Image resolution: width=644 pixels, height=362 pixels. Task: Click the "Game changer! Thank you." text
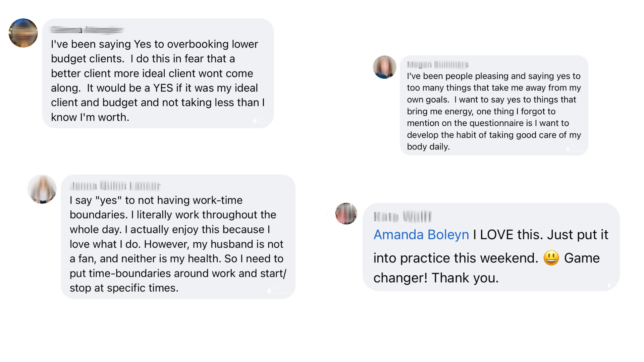click(436, 278)
